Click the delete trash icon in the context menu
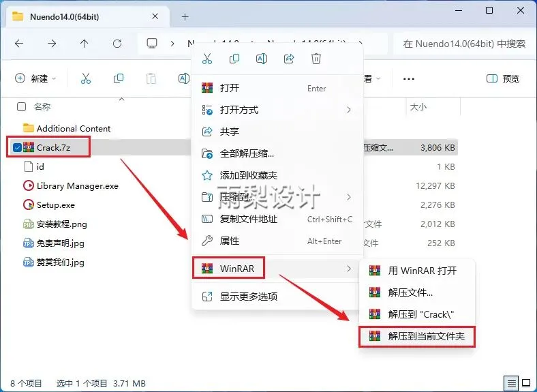The image size is (537, 392). click(316, 59)
